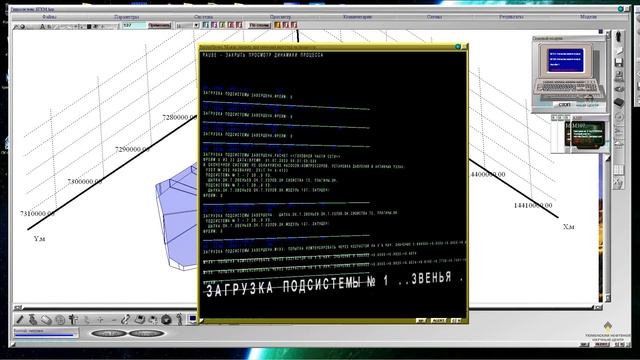Click the black square icon in top toolbar
Screen dimensions: 640x360
(89, 27)
